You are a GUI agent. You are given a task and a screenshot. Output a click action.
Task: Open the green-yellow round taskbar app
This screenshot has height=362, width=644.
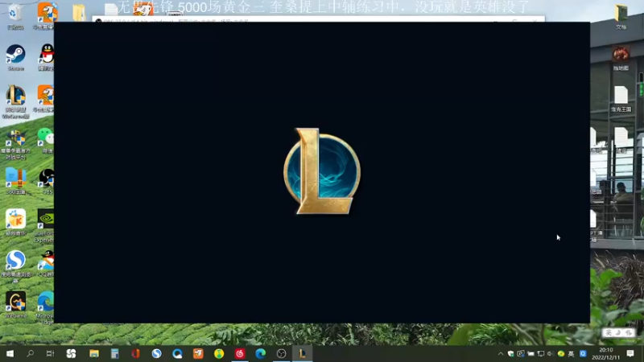point(219,353)
